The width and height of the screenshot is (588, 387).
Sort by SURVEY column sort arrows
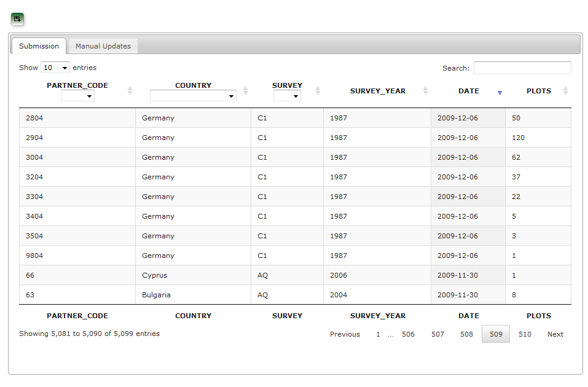[x=318, y=91]
